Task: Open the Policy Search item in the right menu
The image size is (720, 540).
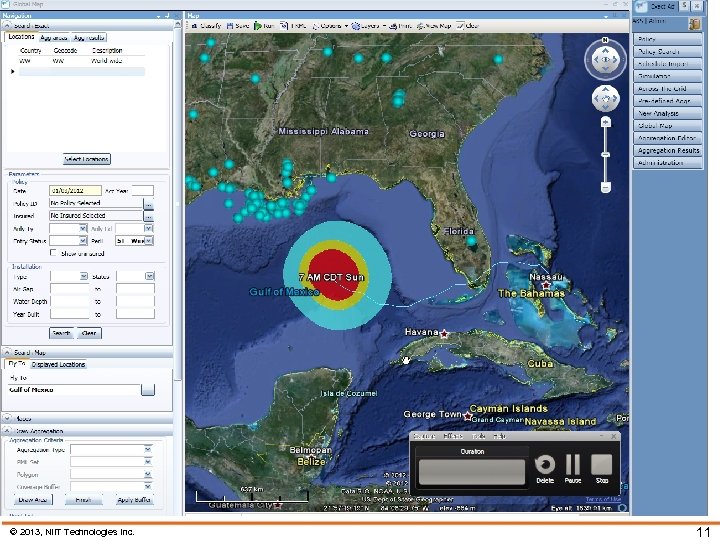Action: pyautogui.click(x=668, y=51)
